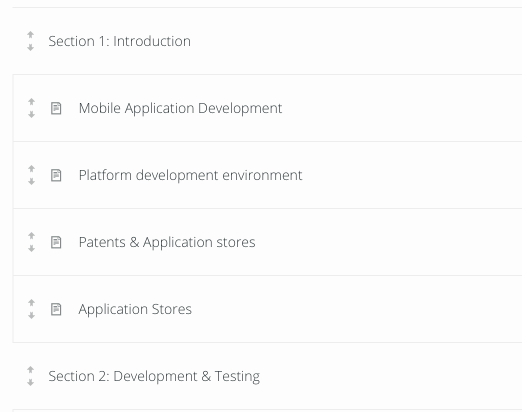Click the document icon for Platform development environment
Viewport: 522px width, 412px height.
pos(56,175)
